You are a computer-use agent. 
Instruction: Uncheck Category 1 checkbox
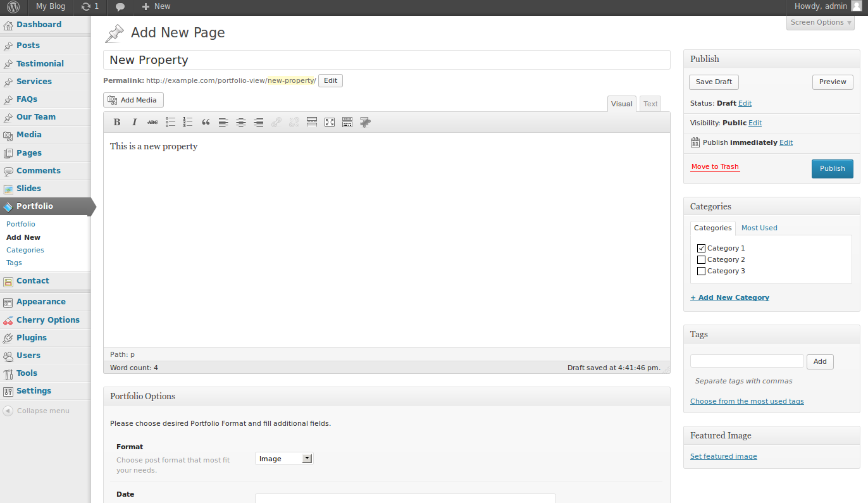tap(701, 248)
